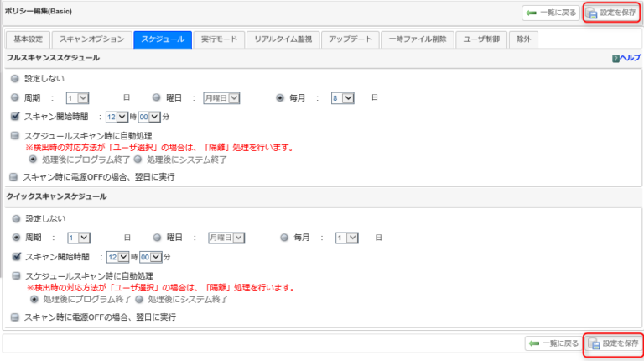This screenshot has width=644, height=361.
Task: Click the ポリシー編集(Basic) title text
Action: (x=39, y=12)
